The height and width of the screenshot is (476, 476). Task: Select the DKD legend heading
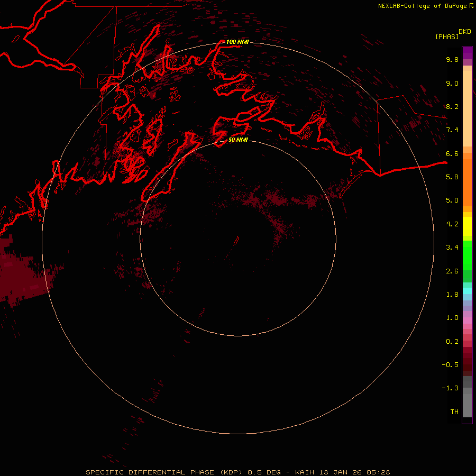coord(465,32)
